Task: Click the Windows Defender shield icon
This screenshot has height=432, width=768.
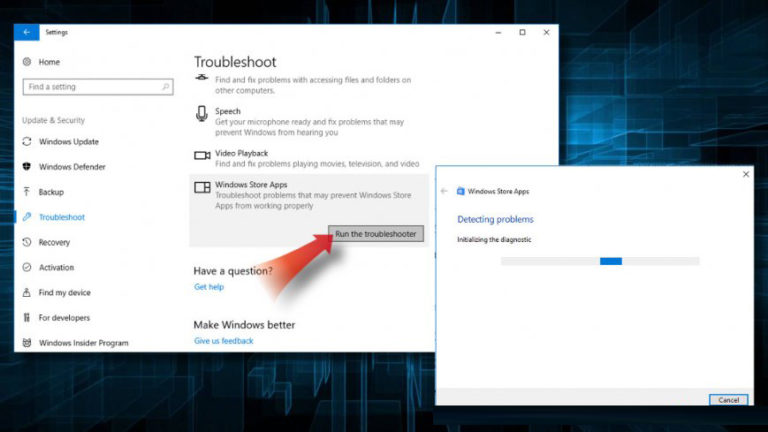Action: 27,167
